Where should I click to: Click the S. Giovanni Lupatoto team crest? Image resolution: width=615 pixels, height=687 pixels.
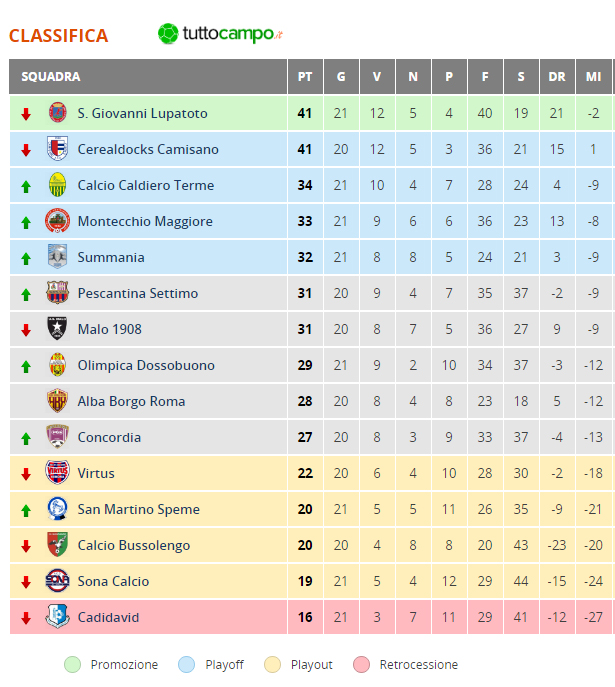click(x=57, y=113)
